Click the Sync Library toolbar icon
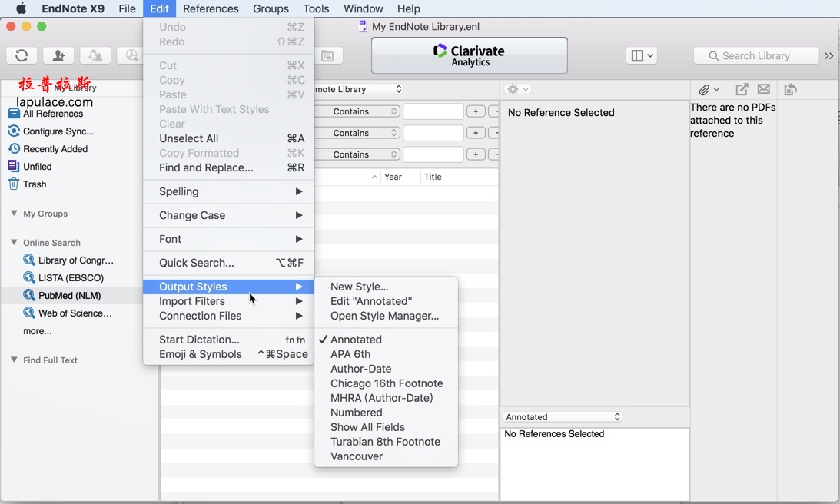The image size is (840, 504). click(22, 55)
